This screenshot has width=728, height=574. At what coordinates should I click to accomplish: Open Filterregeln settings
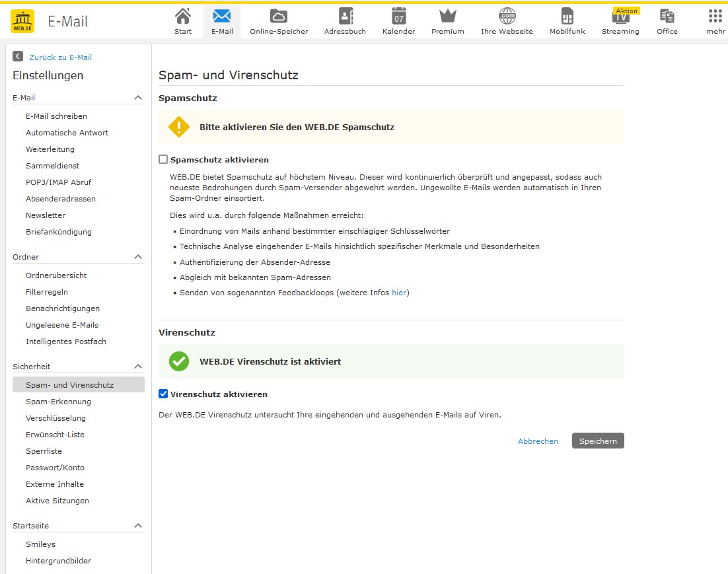[x=47, y=292]
